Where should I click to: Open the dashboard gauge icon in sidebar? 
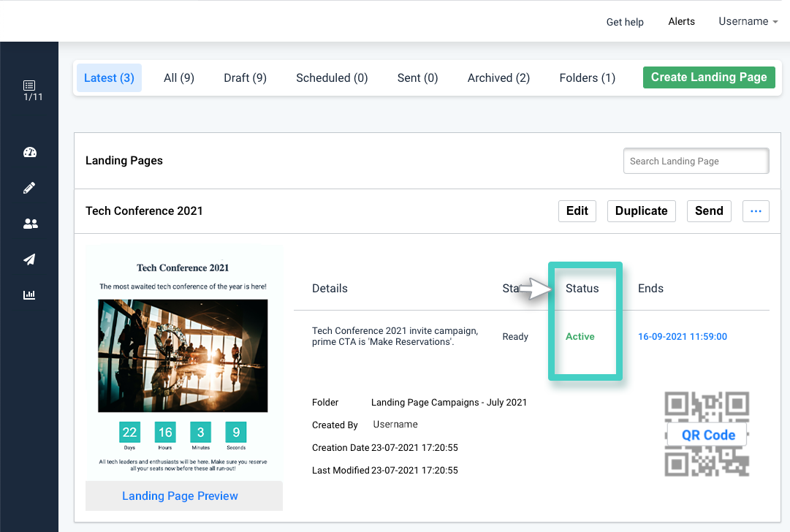coord(30,152)
